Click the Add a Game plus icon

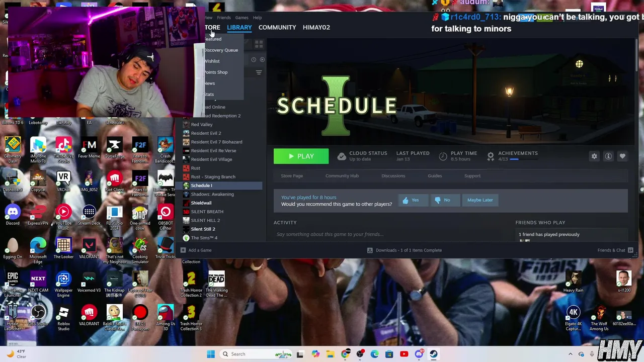pyautogui.click(x=183, y=250)
